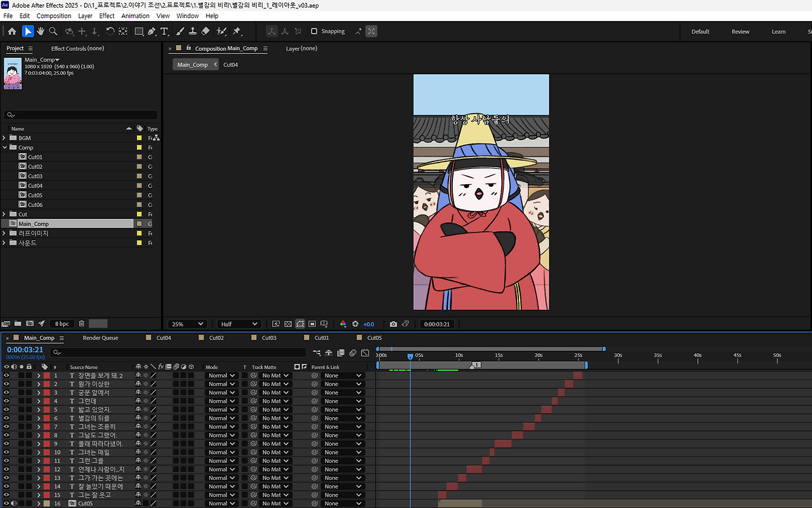Hide layer 5 '밟고 있었지.' eye icon
Screen dimensions: 812x508
6,410
